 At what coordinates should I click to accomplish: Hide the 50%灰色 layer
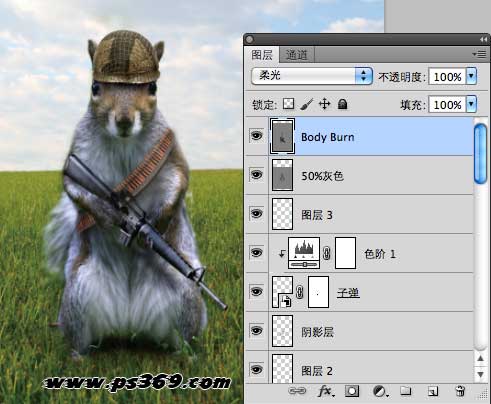pos(256,175)
